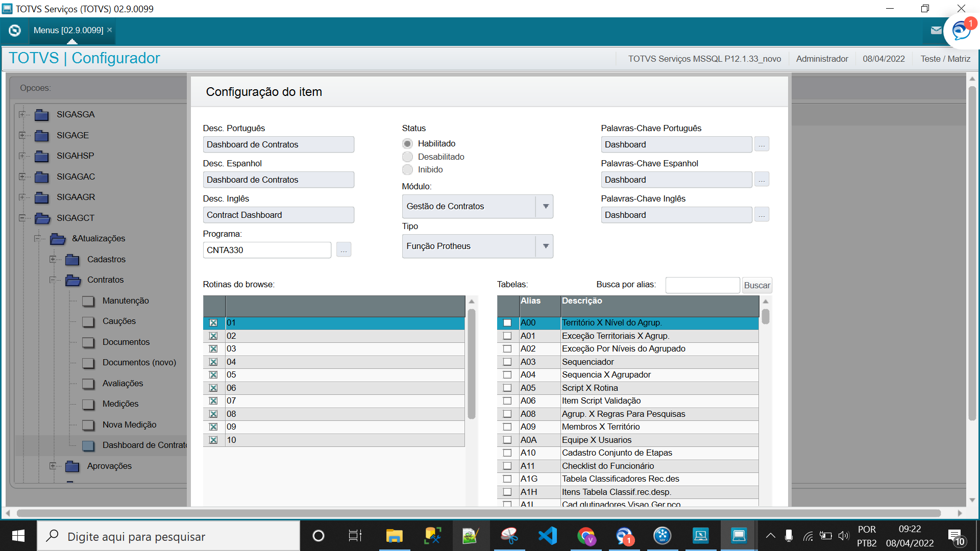Expand the SIGASGA tree node
The image size is (980, 551).
tap(21, 114)
